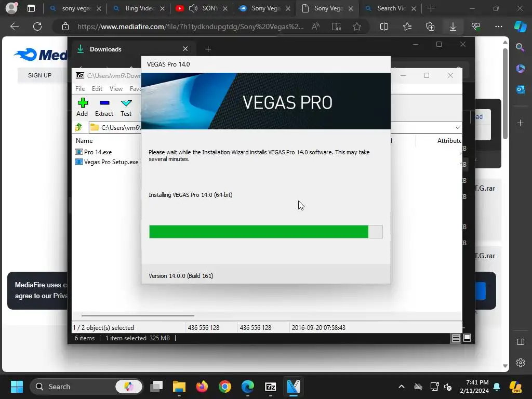Go up one folder level in 7-Zip
The height and width of the screenshot is (399, 532).
78,128
